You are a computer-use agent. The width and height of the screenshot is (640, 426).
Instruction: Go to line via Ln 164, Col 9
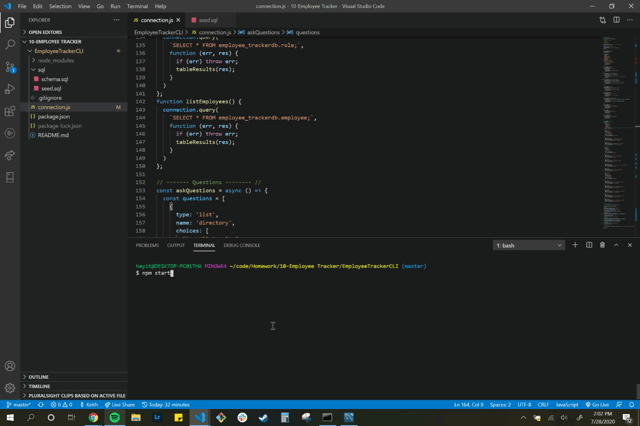click(x=469, y=405)
